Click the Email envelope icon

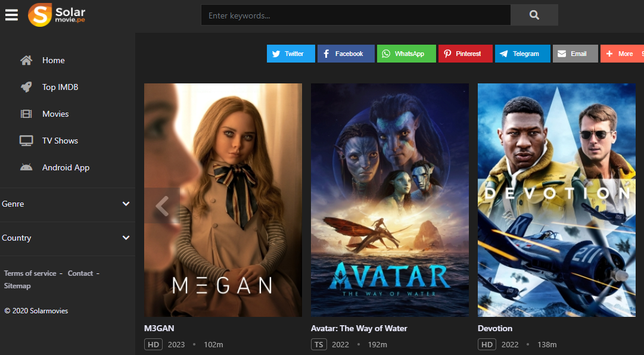tap(562, 54)
